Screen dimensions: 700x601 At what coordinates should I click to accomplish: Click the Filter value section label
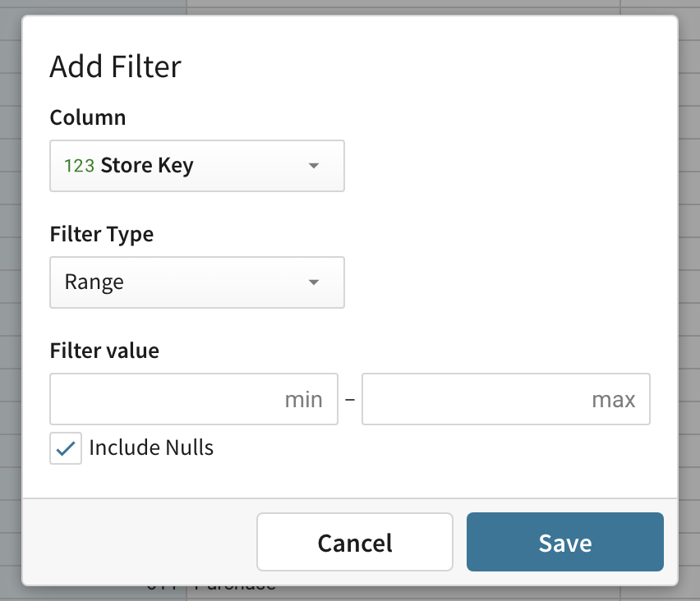(x=104, y=351)
